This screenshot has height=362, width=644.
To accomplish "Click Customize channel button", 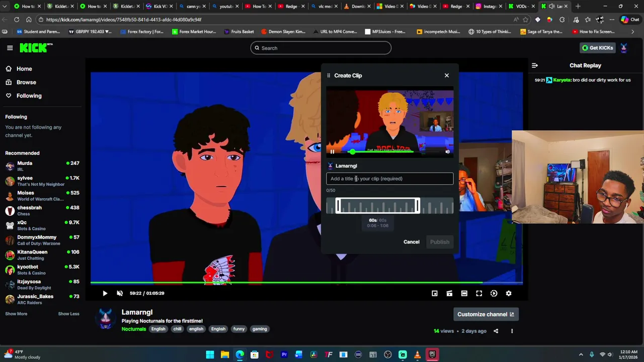I will click(x=486, y=314).
